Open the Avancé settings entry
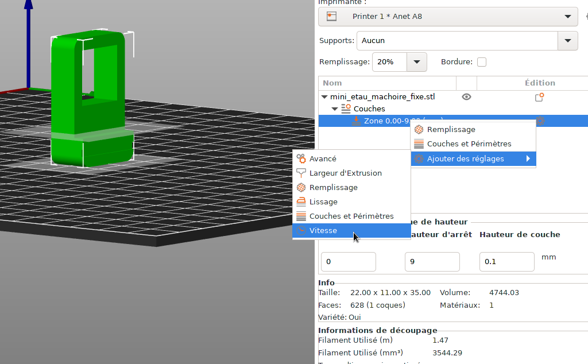This screenshot has height=364, width=588. (x=351, y=158)
